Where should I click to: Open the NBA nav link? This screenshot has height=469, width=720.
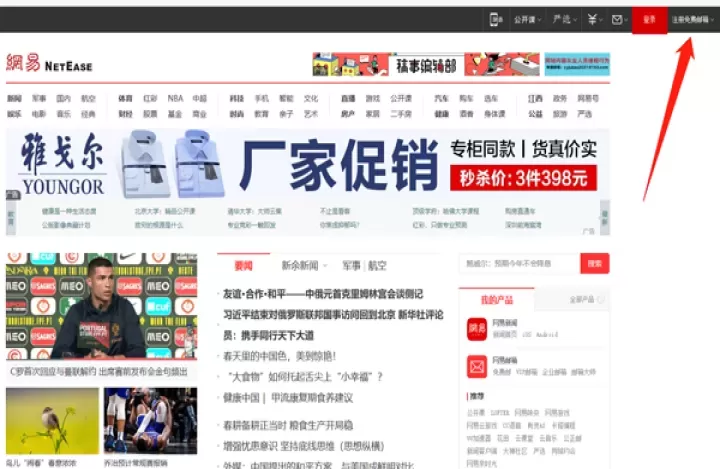pos(175,98)
